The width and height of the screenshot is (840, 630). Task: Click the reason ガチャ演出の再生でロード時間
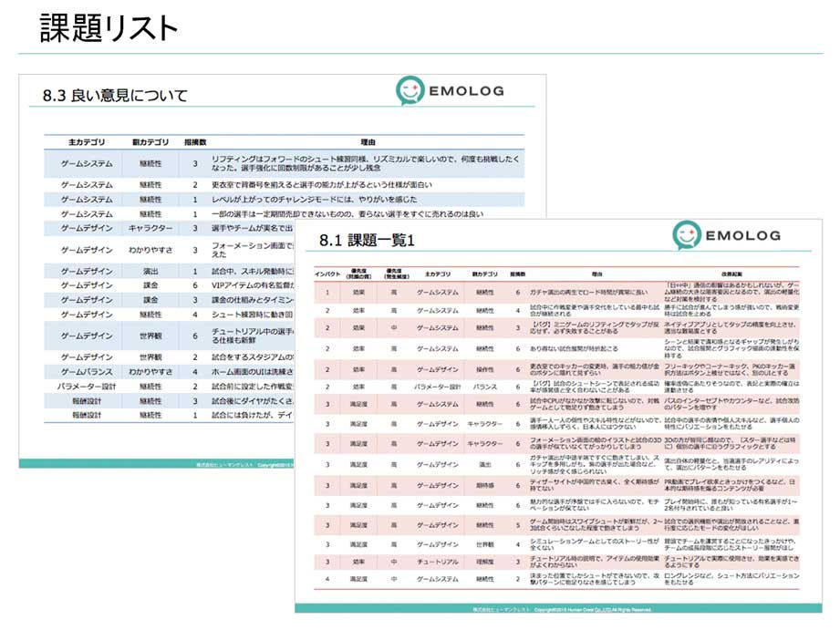tap(589, 293)
